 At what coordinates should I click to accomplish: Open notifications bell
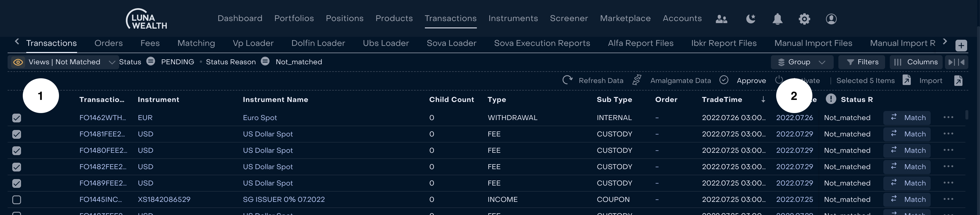click(777, 19)
